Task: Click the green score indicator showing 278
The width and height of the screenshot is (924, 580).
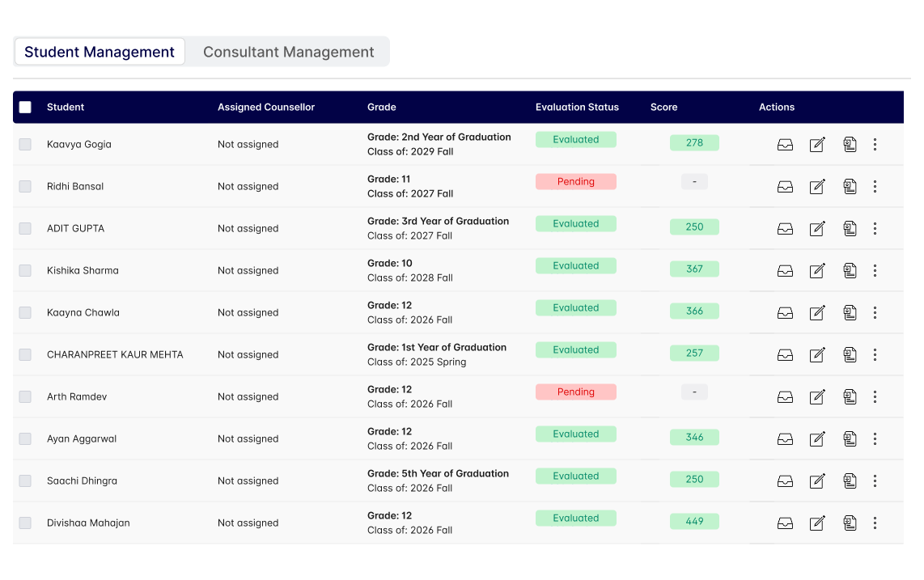Action: tap(694, 142)
